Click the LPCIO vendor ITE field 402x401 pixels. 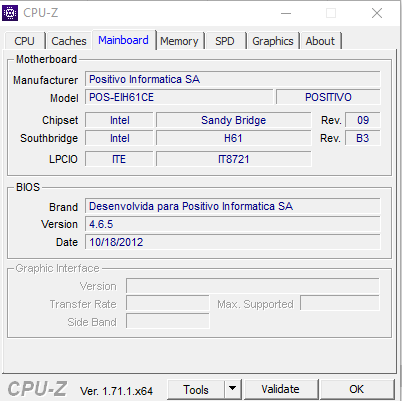click(x=119, y=159)
